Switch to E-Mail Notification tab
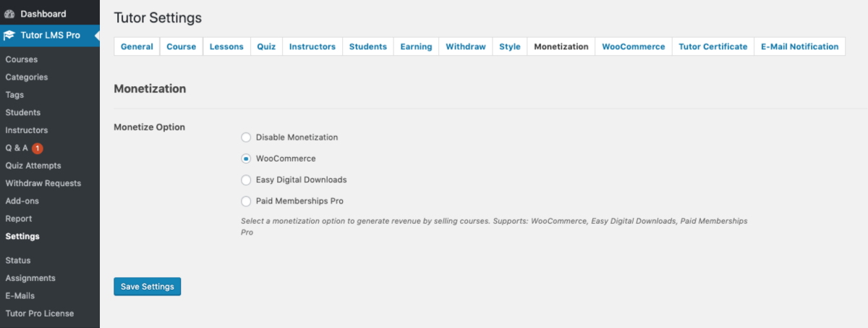Screen dimensions: 868x328 pos(800,46)
